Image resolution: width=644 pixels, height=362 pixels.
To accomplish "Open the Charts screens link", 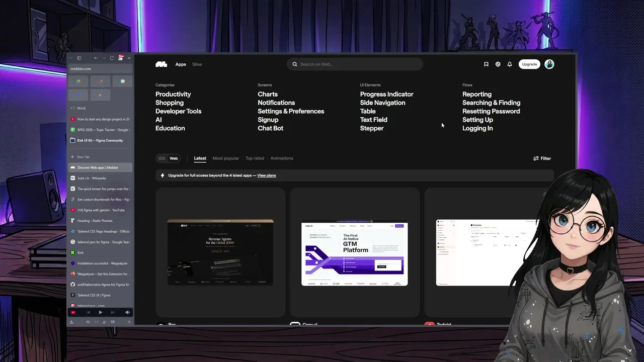I will click(268, 94).
